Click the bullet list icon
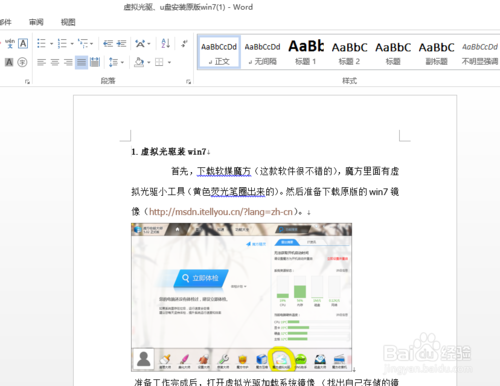Screen dimensions: 500x386 (x=41, y=43)
